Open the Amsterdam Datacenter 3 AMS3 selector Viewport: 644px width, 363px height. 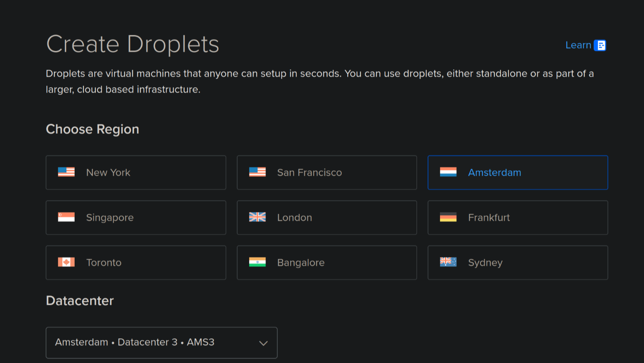click(162, 343)
